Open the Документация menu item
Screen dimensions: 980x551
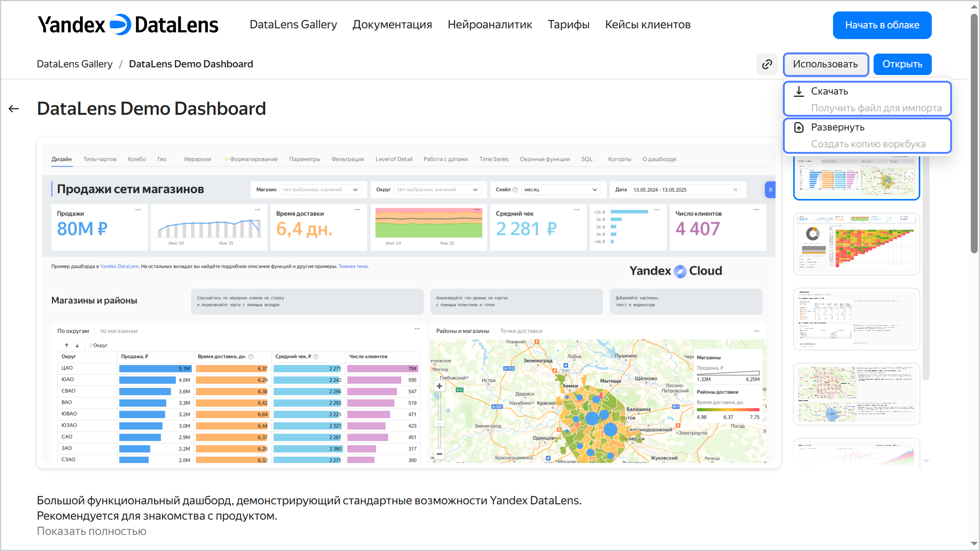392,25
